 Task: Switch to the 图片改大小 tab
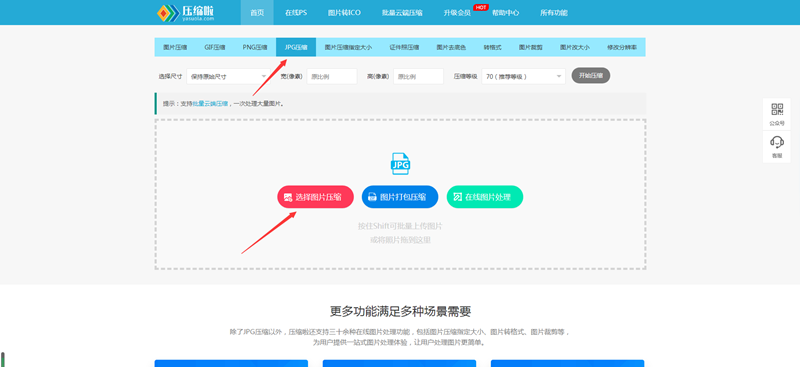pos(574,47)
